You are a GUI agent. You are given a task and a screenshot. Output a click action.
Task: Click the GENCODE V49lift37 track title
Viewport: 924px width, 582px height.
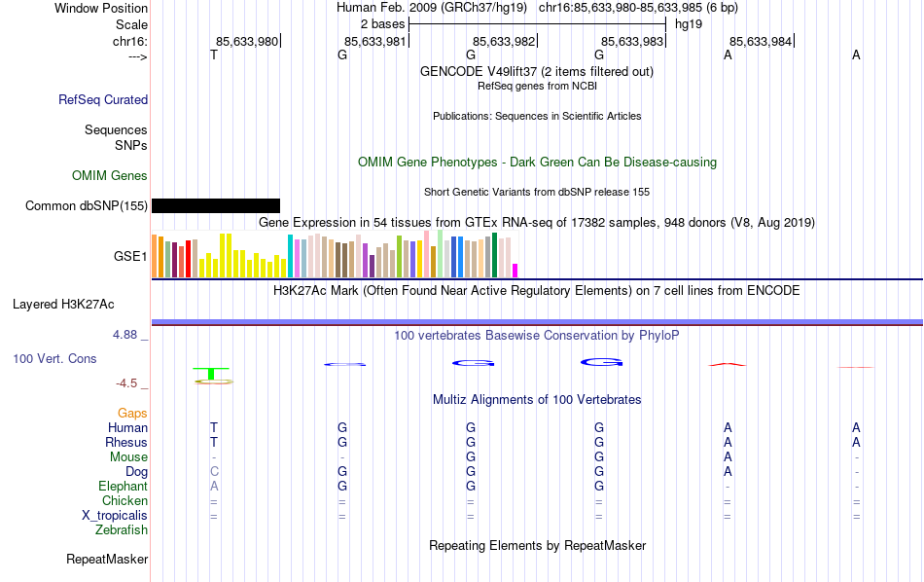click(536, 71)
